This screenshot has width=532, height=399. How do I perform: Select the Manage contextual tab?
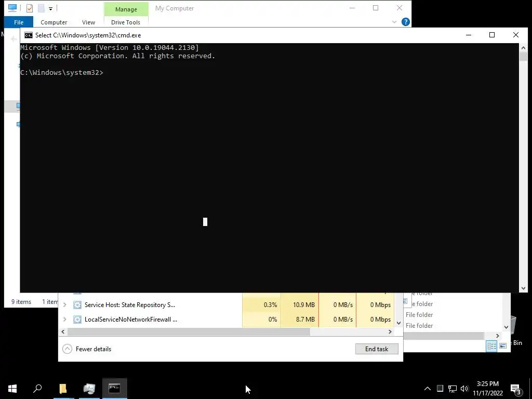(126, 9)
